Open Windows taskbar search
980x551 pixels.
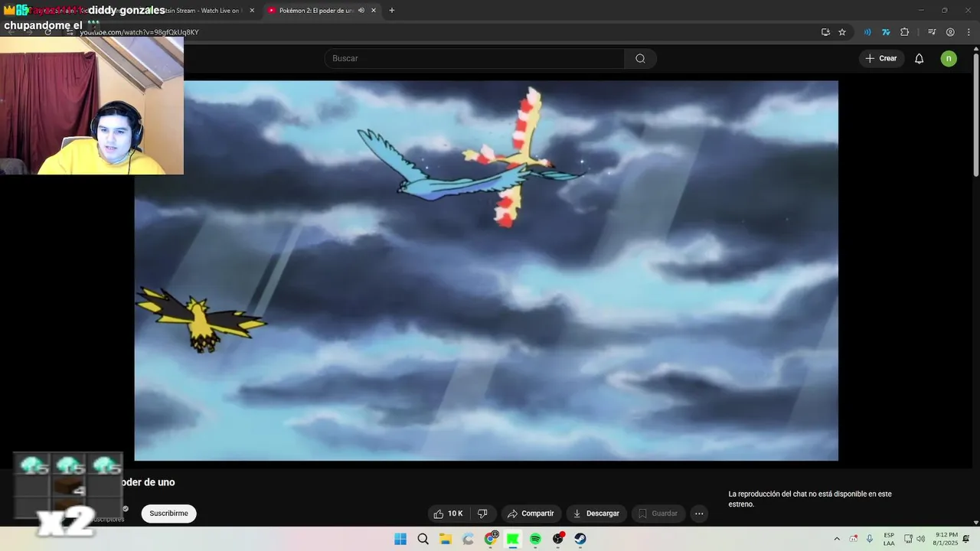[x=423, y=539]
